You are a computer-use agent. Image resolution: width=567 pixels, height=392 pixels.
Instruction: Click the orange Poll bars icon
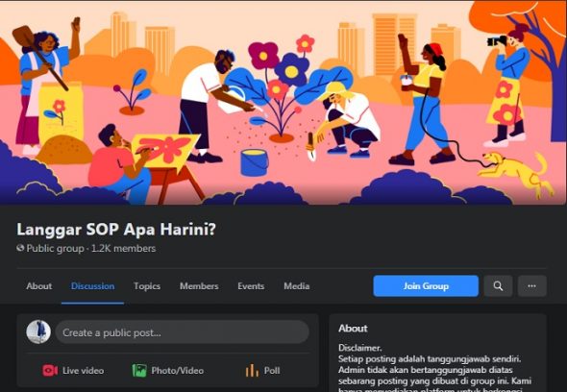[252, 371]
